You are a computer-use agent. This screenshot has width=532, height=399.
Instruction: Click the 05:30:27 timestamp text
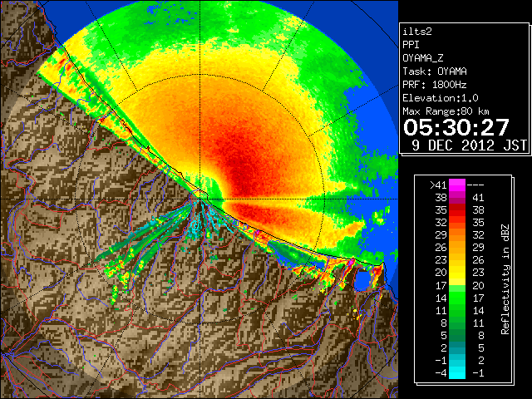[x=456, y=127]
